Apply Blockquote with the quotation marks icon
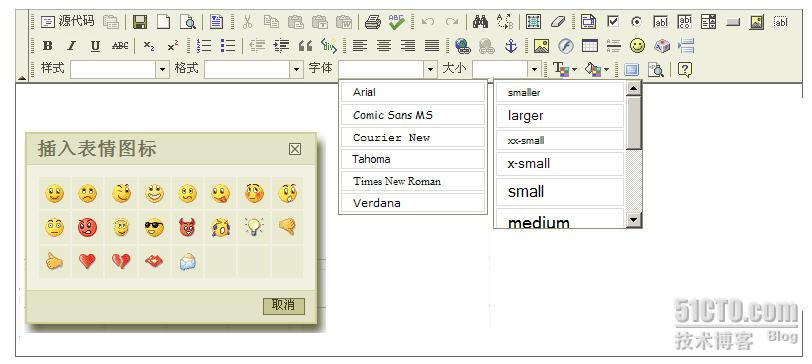The image size is (812, 364). pos(306,46)
